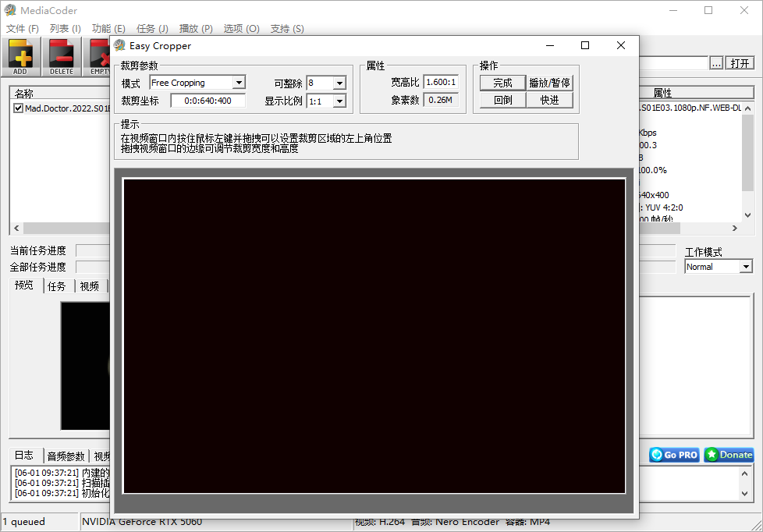Image resolution: width=763 pixels, height=532 pixels.
Task: Open the 任务 (J) menu
Action: coord(152,29)
